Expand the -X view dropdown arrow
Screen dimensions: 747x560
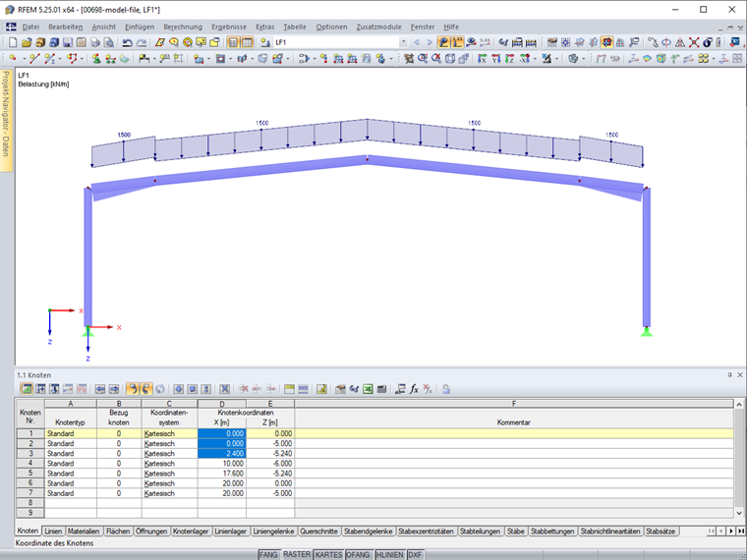(x=535, y=59)
